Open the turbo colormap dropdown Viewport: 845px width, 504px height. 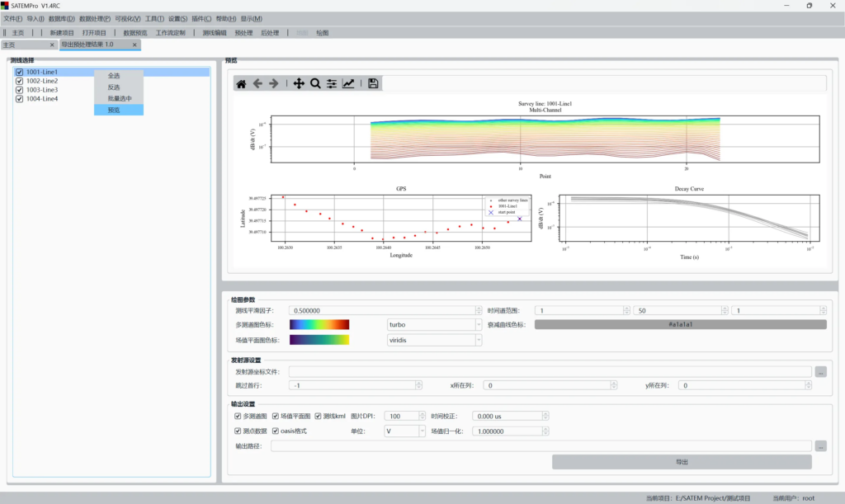tap(434, 325)
